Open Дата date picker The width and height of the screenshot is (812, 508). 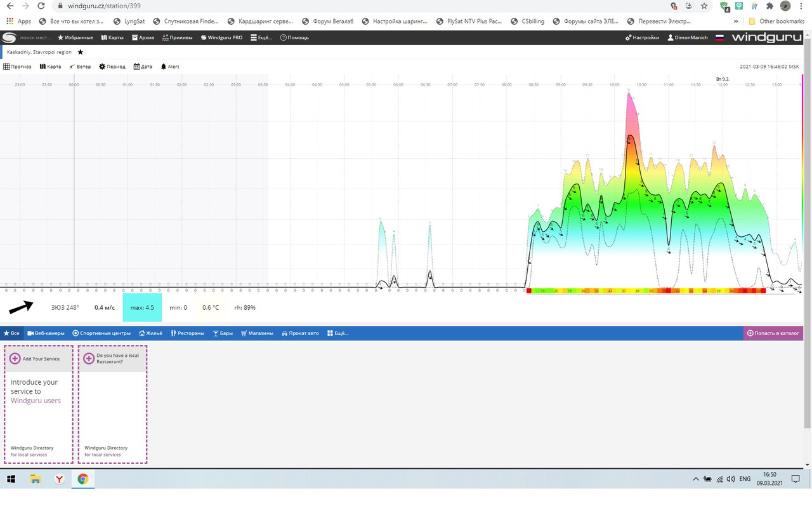point(143,66)
